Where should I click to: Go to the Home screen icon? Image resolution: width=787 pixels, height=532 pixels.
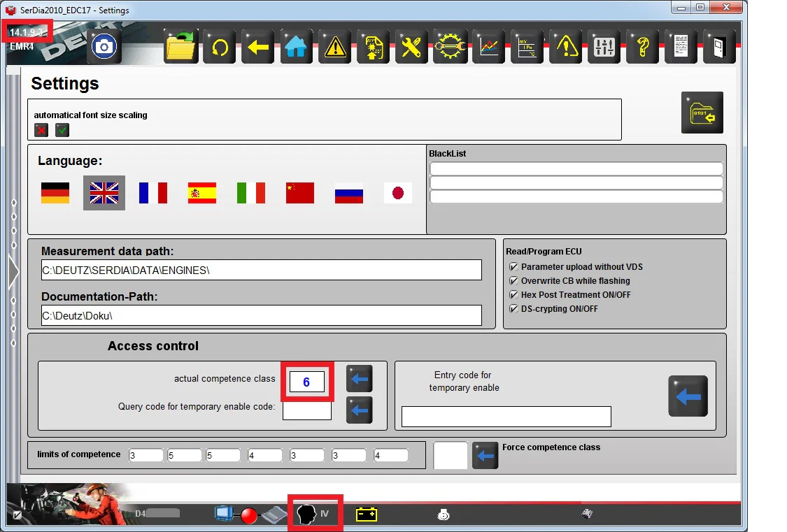point(296,47)
